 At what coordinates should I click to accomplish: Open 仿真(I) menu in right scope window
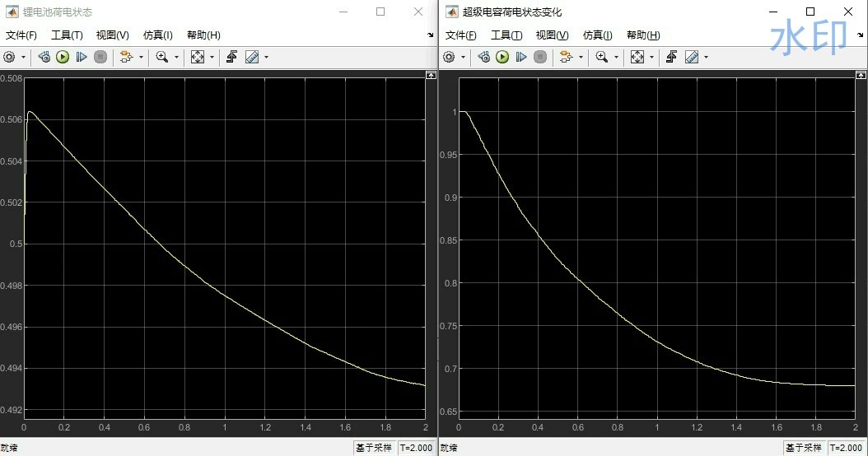coord(597,35)
